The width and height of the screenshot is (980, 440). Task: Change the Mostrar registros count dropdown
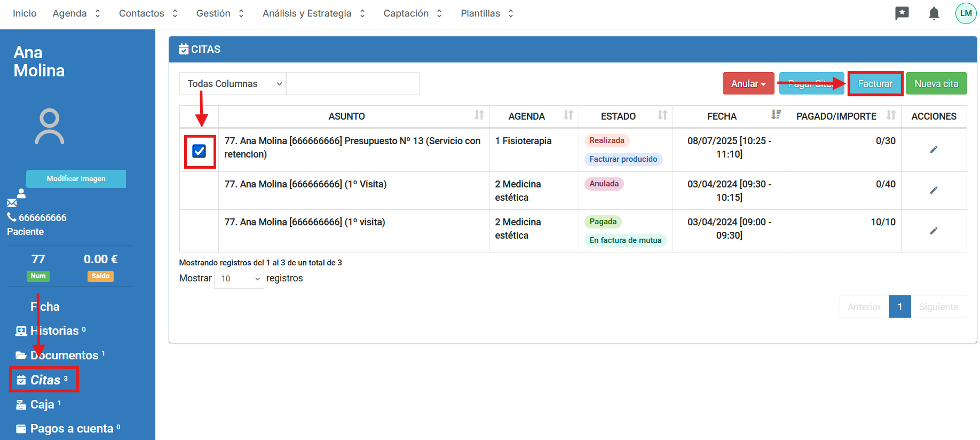point(239,279)
